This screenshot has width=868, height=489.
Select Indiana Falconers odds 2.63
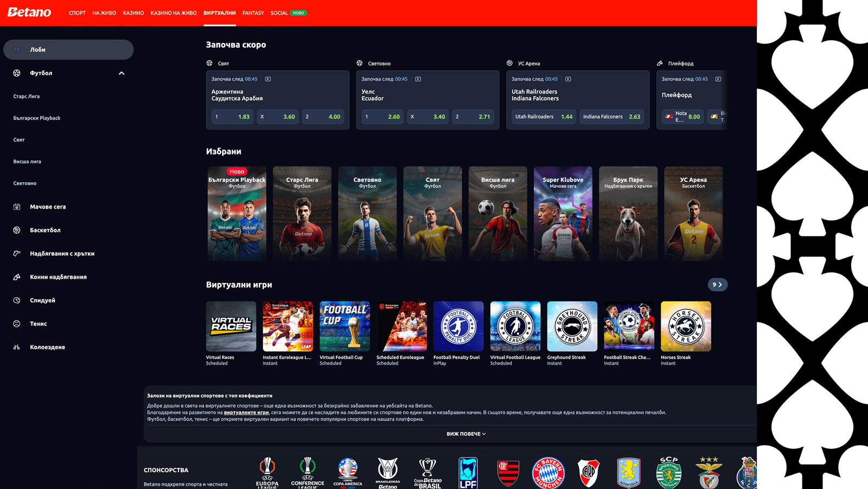[x=611, y=117]
